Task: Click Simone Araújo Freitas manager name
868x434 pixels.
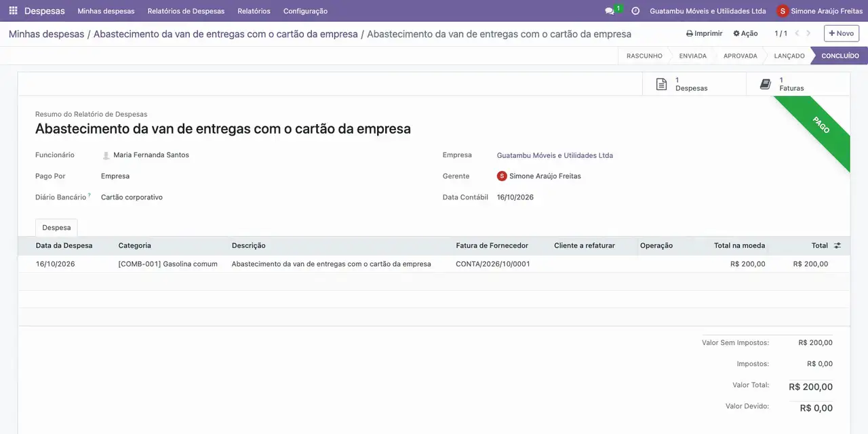Action: (x=545, y=176)
